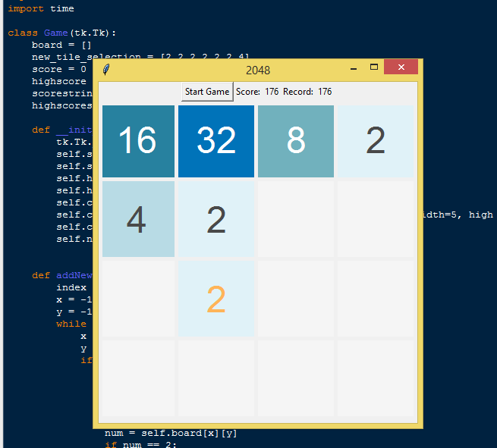
Task: Click 'import time' in the code editor
Action: [41, 8]
